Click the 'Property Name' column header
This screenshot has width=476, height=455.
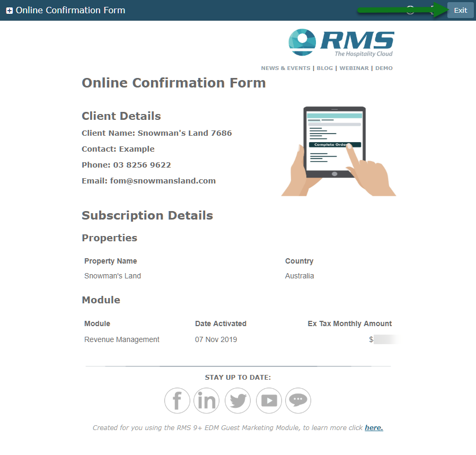pos(110,261)
